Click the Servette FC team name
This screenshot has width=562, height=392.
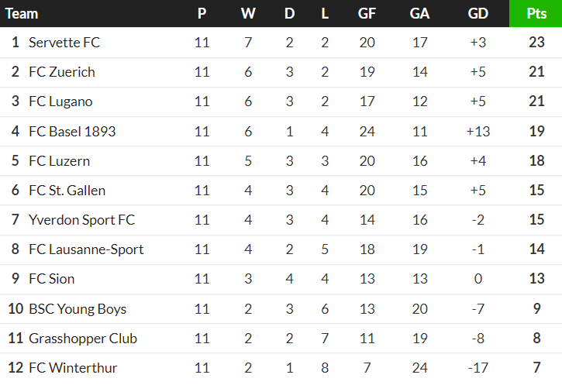(x=64, y=43)
